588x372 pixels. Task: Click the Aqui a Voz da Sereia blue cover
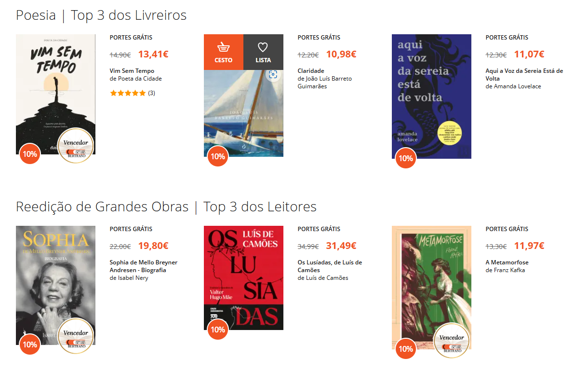431,96
